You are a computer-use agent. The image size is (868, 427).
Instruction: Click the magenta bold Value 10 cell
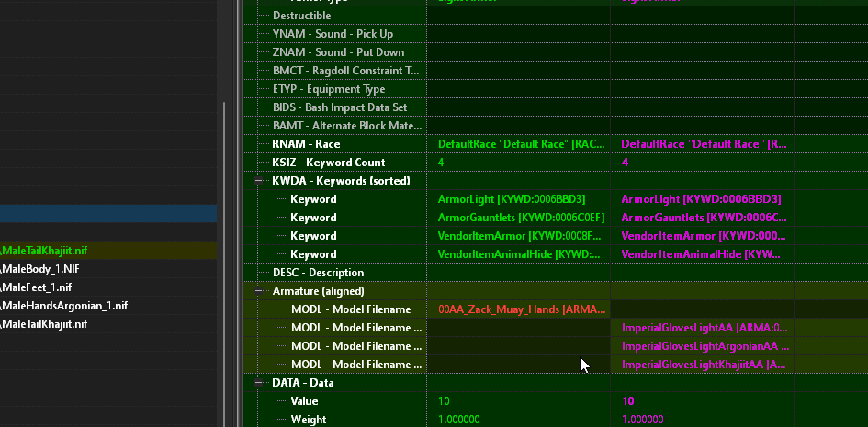point(702,401)
